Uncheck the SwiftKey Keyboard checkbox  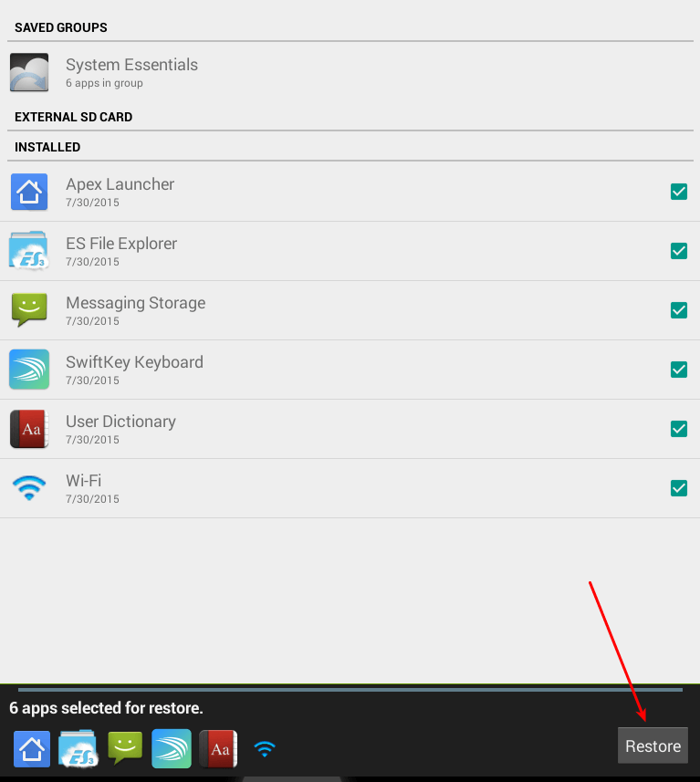678,370
